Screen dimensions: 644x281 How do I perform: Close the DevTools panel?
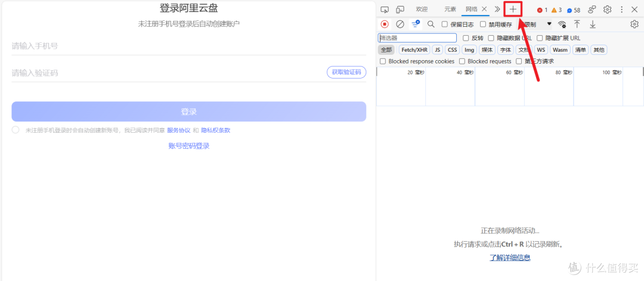(634, 10)
